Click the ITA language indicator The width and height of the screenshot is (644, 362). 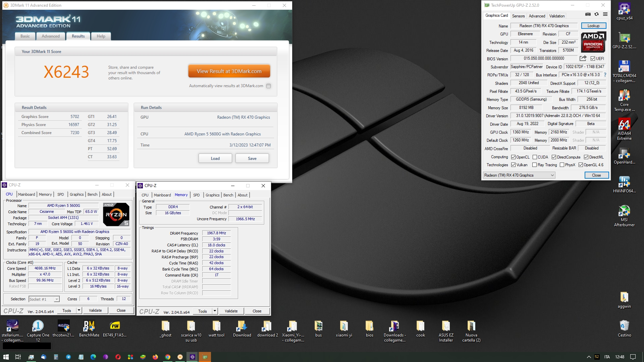click(607, 357)
